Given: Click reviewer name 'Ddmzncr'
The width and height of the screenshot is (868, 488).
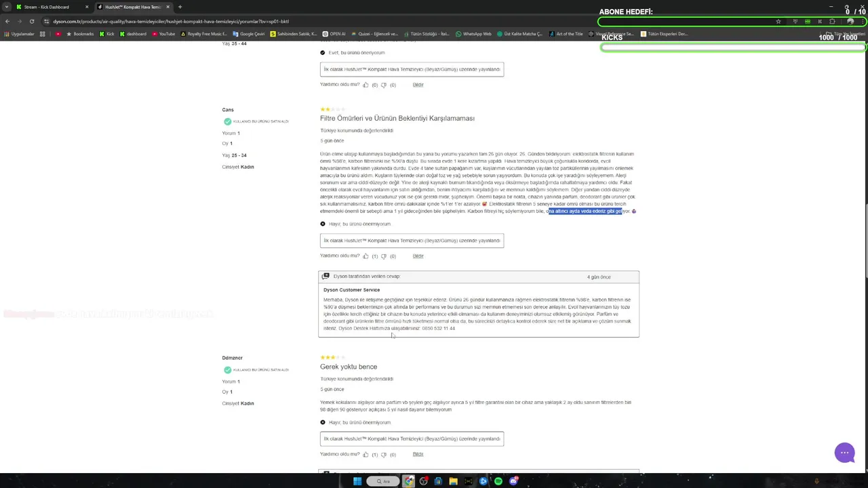Looking at the screenshot, I should [232, 358].
